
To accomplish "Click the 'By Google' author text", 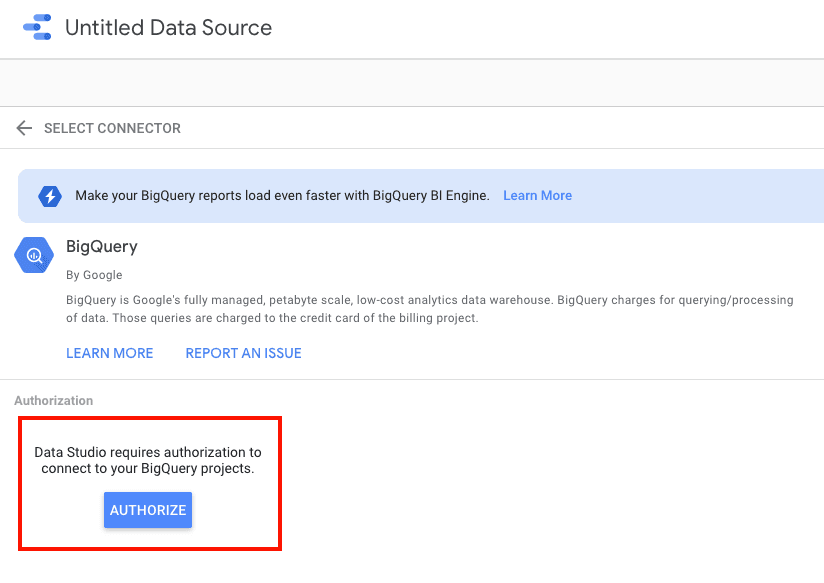I will click(x=94, y=275).
